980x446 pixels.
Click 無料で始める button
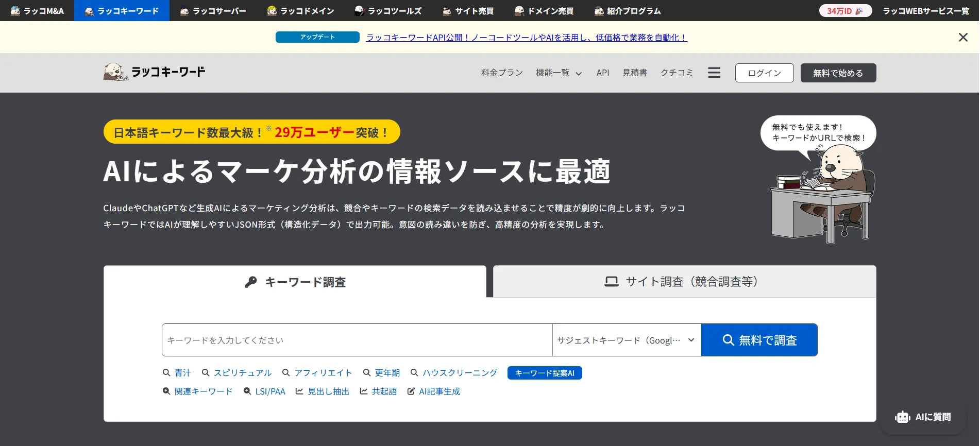click(838, 73)
